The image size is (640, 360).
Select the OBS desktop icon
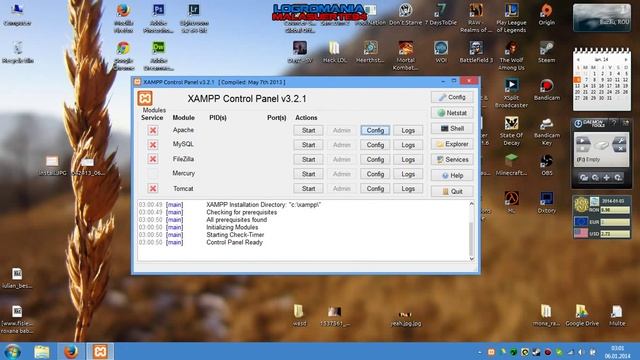click(547, 165)
